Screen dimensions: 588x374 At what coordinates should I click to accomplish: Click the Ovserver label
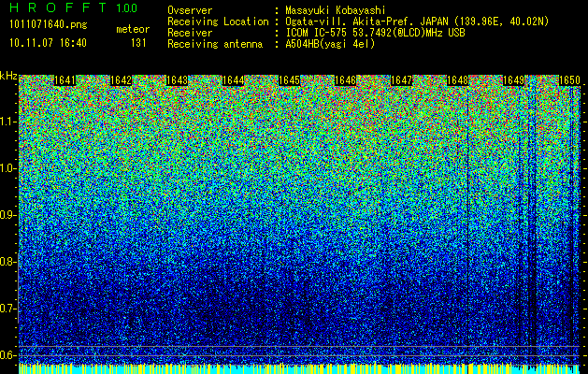[190, 10]
